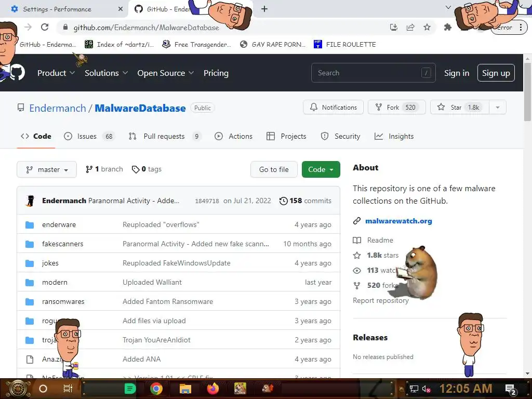Screen dimensions: 532x399
Task: View the 158 commits history
Action: point(305,201)
